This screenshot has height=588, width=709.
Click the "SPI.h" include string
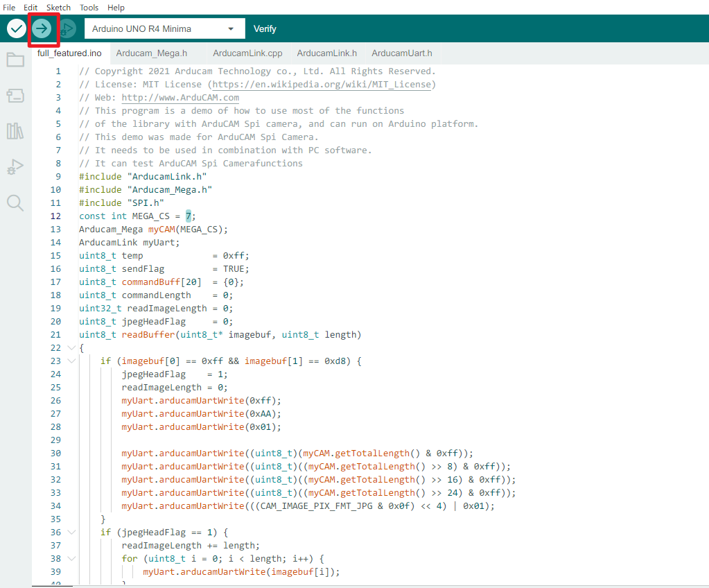tap(146, 203)
